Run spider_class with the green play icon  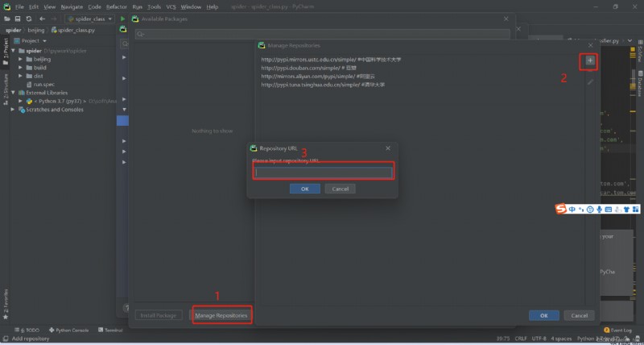(122, 19)
